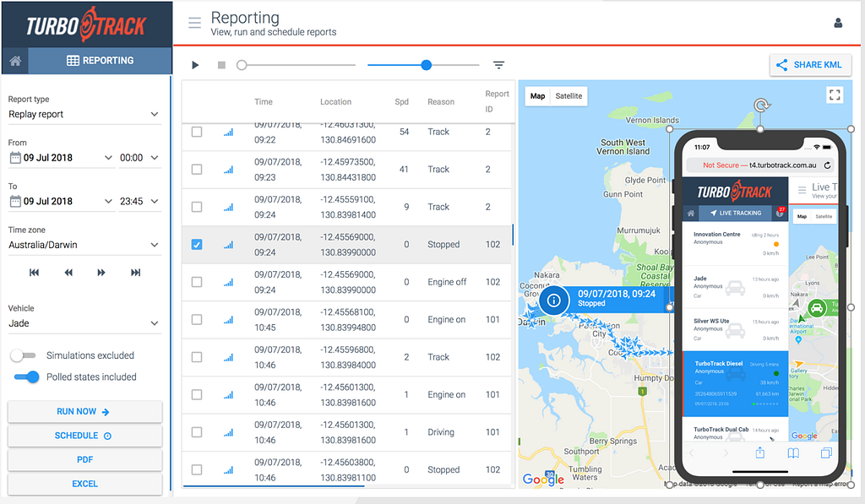
Task: Click LIVE TRACKING tab in phone
Action: coord(736,213)
